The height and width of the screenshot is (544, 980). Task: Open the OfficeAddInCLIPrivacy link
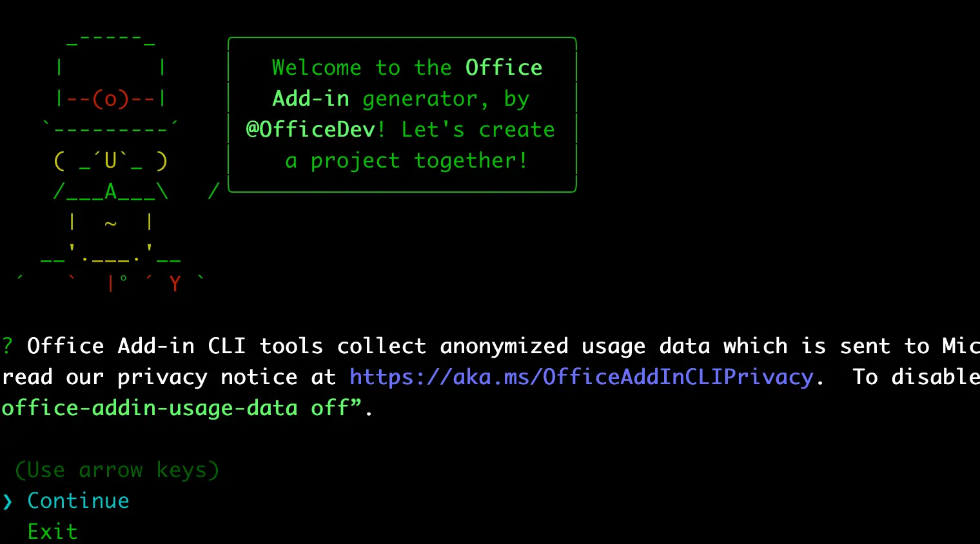tap(581, 377)
